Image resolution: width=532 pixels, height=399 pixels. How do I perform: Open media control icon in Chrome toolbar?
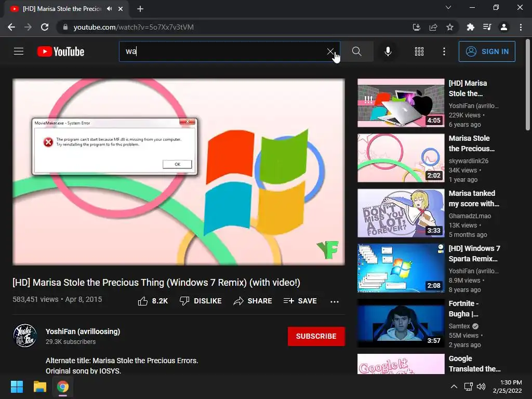(x=487, y=27)
